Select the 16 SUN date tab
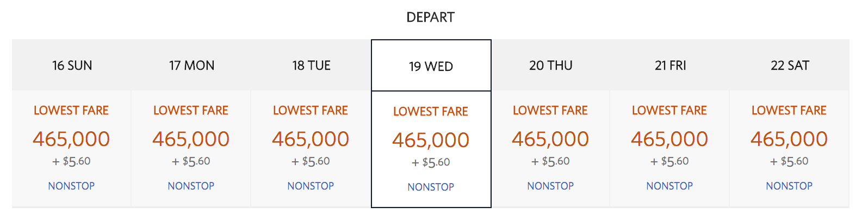 (x=72, y=65)
